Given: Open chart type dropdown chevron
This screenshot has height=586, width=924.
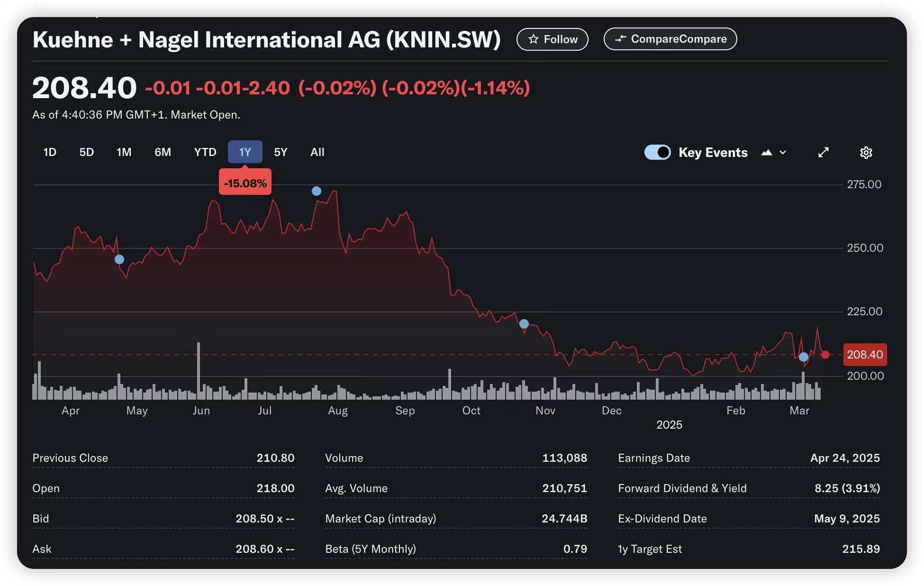Looking at the screenshot, I should tap(783, 153).
